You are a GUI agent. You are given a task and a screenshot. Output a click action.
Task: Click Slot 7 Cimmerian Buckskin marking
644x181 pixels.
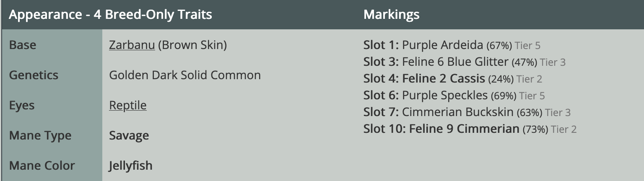click(x=457, y=112)
